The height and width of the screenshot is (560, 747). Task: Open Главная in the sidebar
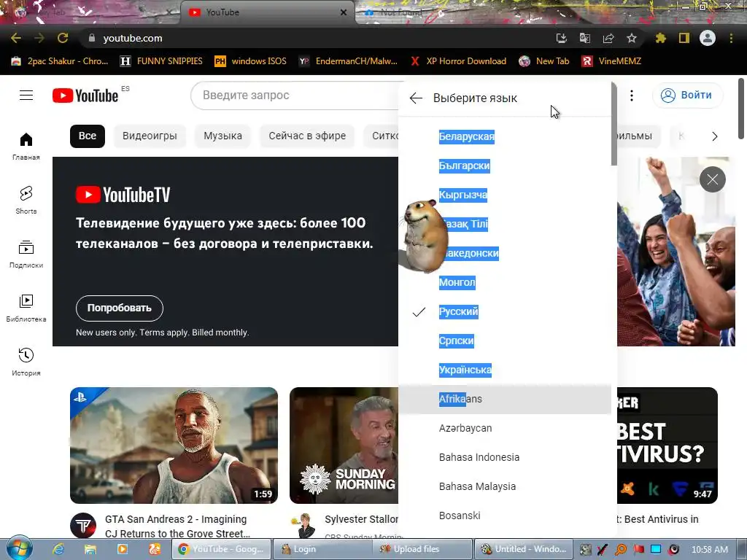[x=26, y=146]
